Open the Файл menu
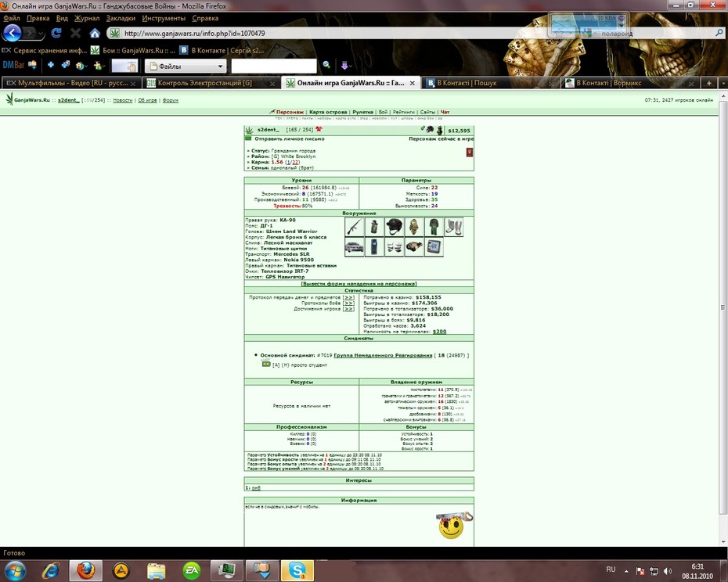Screen dimensions: 728x582 coord(12,18)
